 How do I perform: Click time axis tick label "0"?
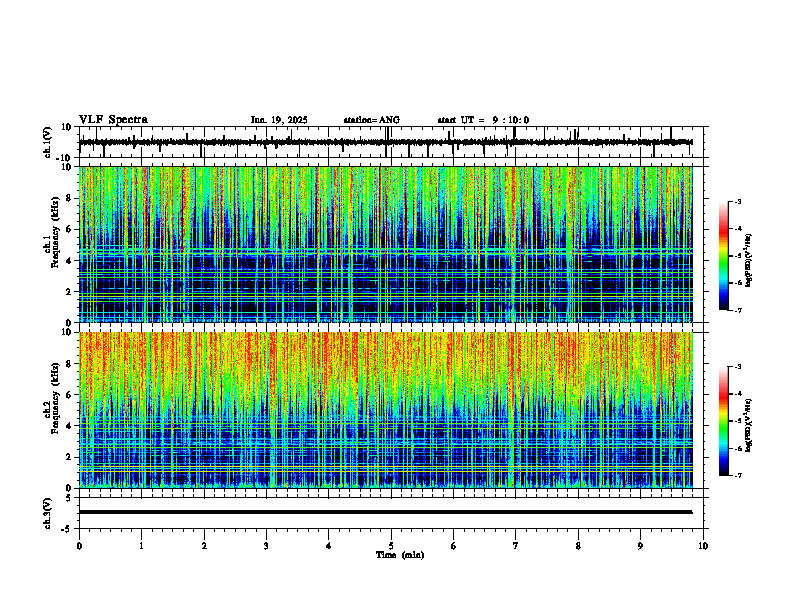[x=79, y=546]
